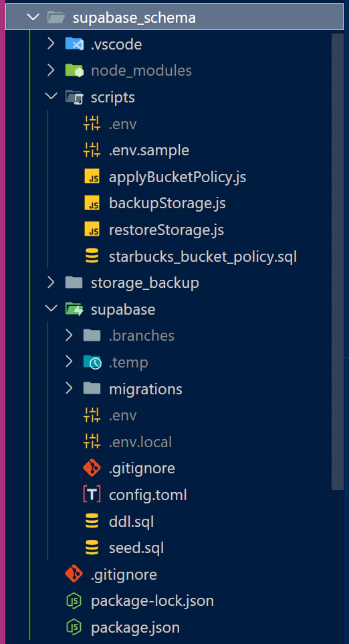Click git icon of supabase .gitignore
The height and width of the screenshot is (644, 349).
point(92,468)
